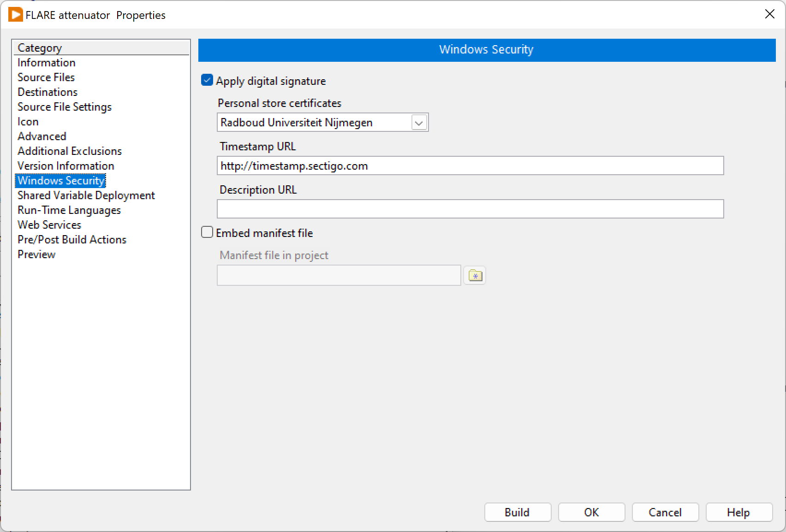Open the Information category
Viewport: 786px width, 532px height.
tap(46, 63)
